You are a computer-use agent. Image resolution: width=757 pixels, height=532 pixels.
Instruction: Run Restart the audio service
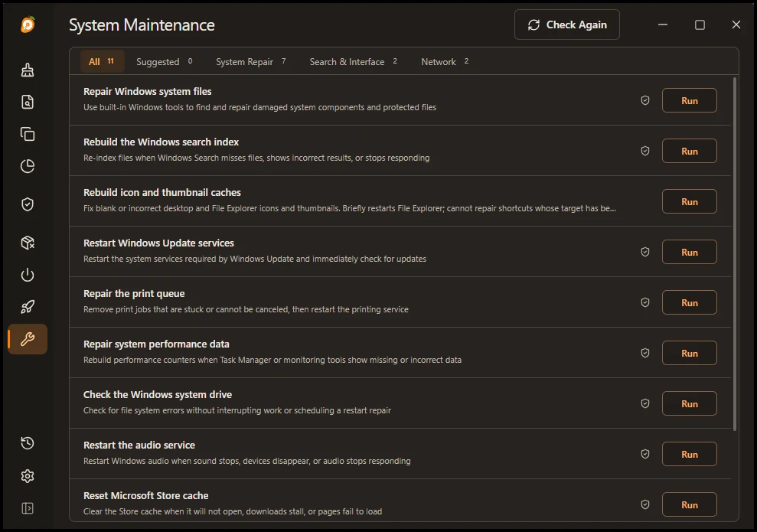[690, 454]
